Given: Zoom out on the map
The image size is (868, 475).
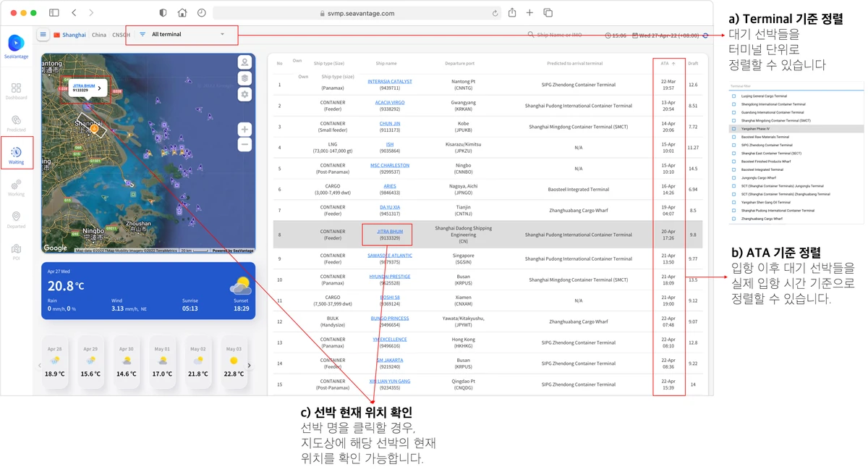Looking at the screenshot, I should (244, 145).
